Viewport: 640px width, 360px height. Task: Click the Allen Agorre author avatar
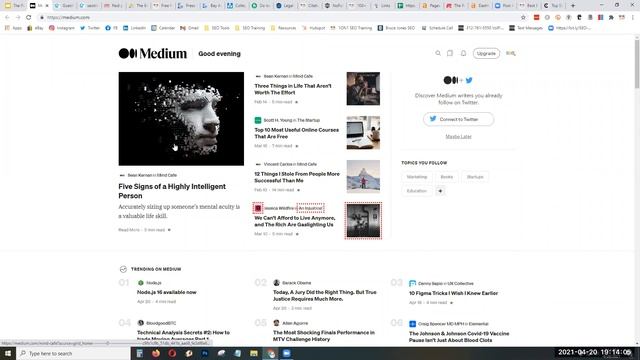click(276, 323)
